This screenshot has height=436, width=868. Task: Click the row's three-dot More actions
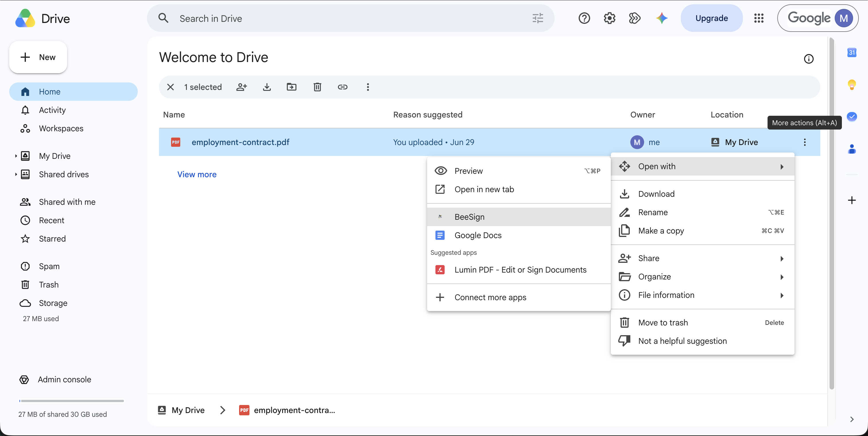tap(804, 142)
